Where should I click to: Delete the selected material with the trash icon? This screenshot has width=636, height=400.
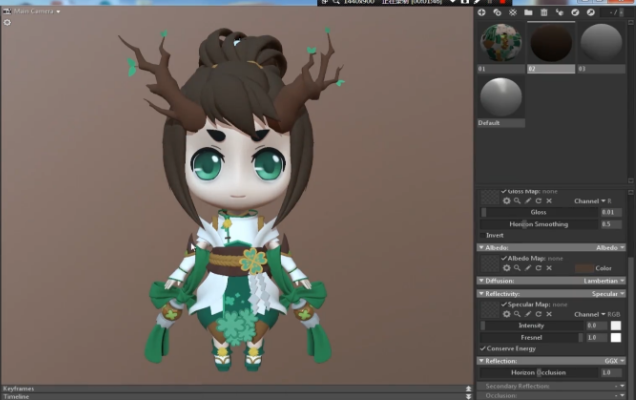[544, 13]
